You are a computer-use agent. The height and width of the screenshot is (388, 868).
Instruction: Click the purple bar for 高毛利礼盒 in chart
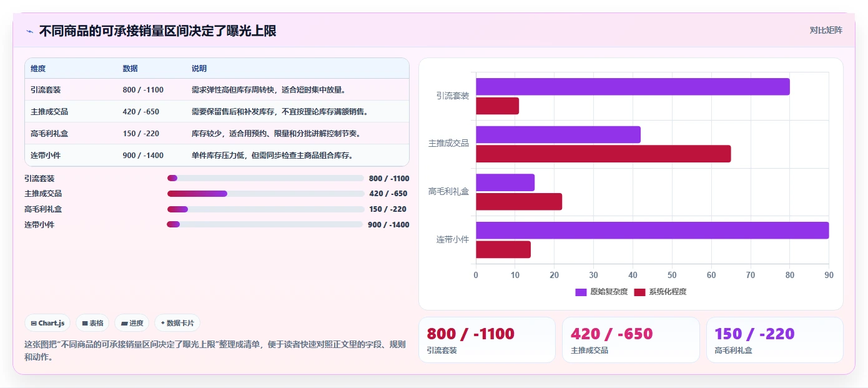505,182
